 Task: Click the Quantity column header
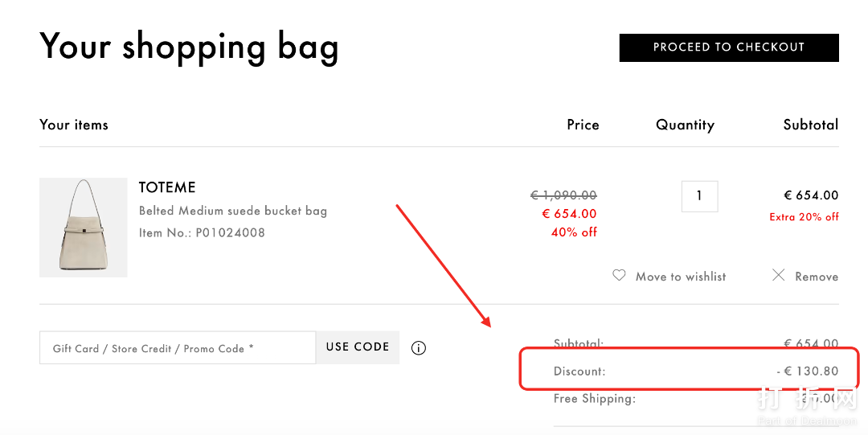tap(685, 125)
